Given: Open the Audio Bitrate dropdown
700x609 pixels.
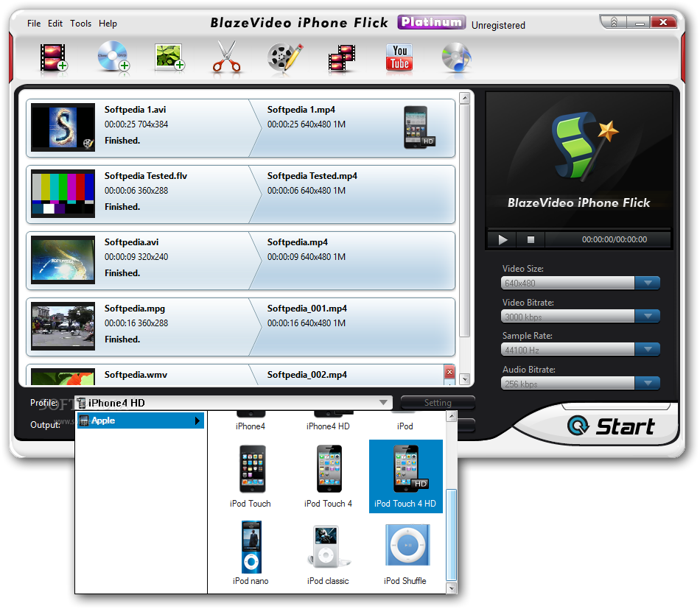Looking at the screenshot, I should 648,383.
